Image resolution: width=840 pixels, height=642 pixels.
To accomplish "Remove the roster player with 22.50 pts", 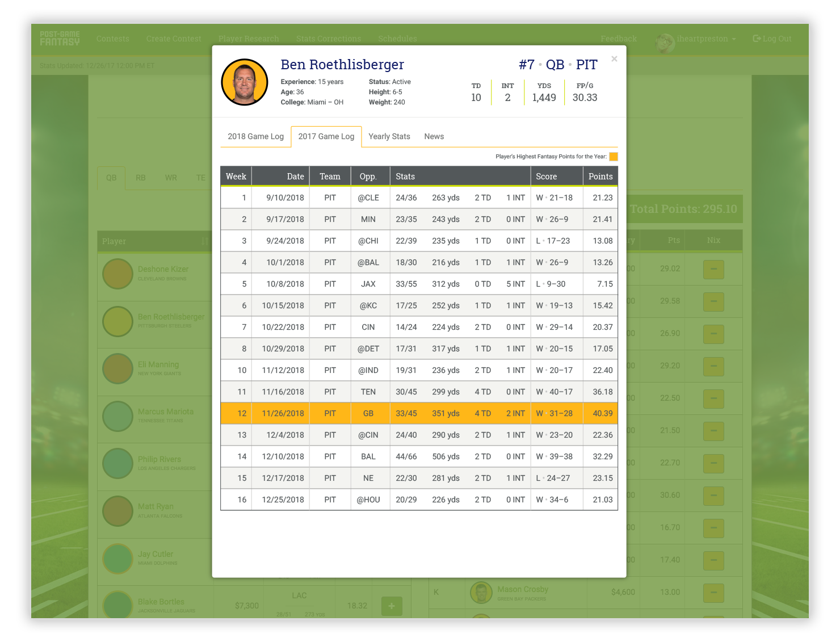I will [713, 398].
